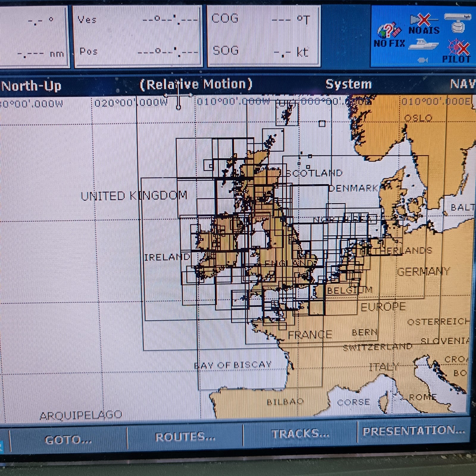Tap the OSLO label on chart

pyautogui.click(x=418, y=118)
